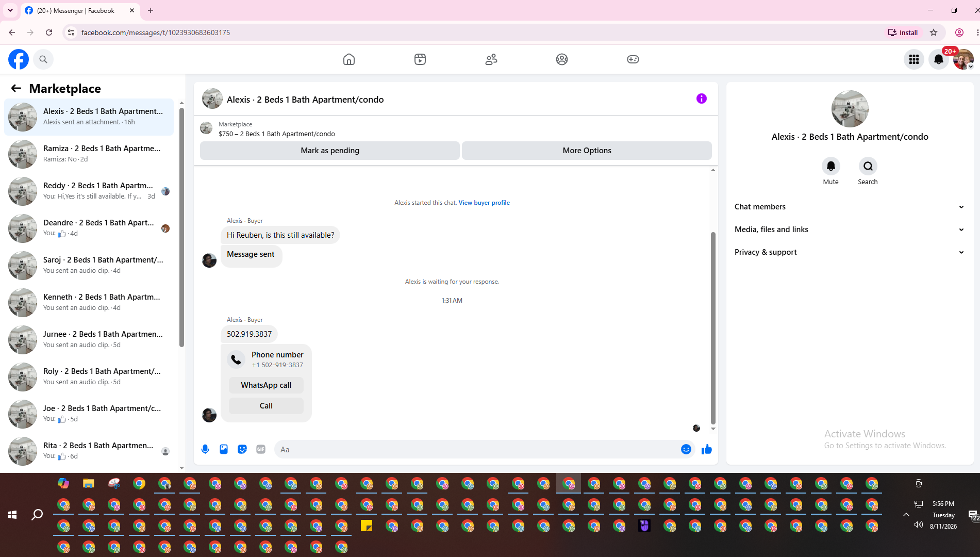
Task: Open Facebook search magnifier
Action: click(x=43, y=59)
